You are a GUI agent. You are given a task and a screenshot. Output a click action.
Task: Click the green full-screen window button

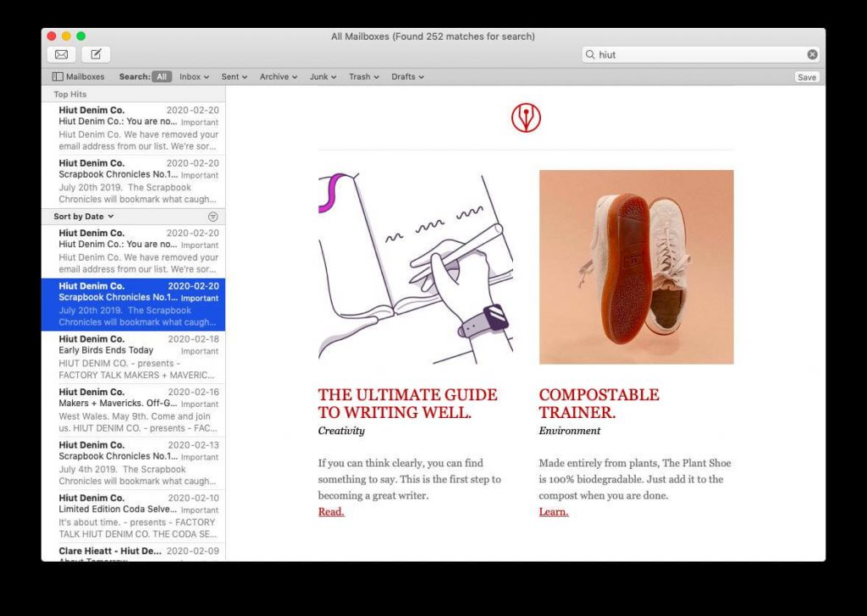pyautogui.click(x=80, y=36)
